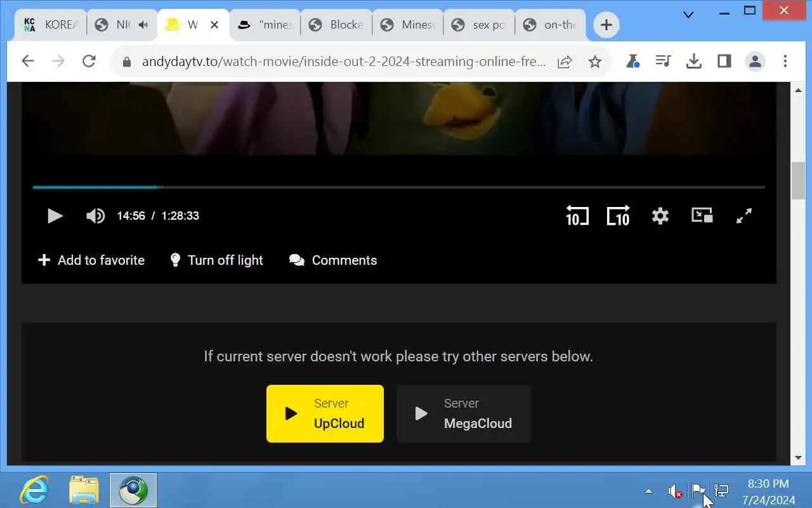Enable picture-in-picture mode

702,215
